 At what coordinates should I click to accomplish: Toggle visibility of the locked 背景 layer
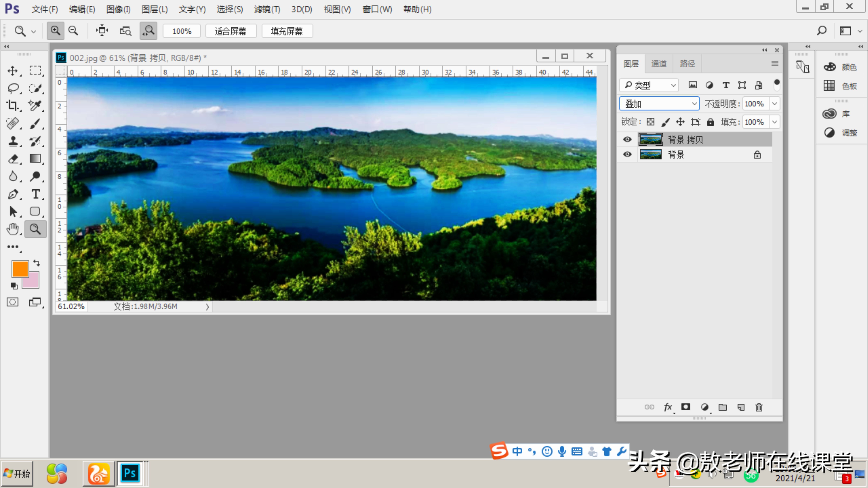click(627, 155)
